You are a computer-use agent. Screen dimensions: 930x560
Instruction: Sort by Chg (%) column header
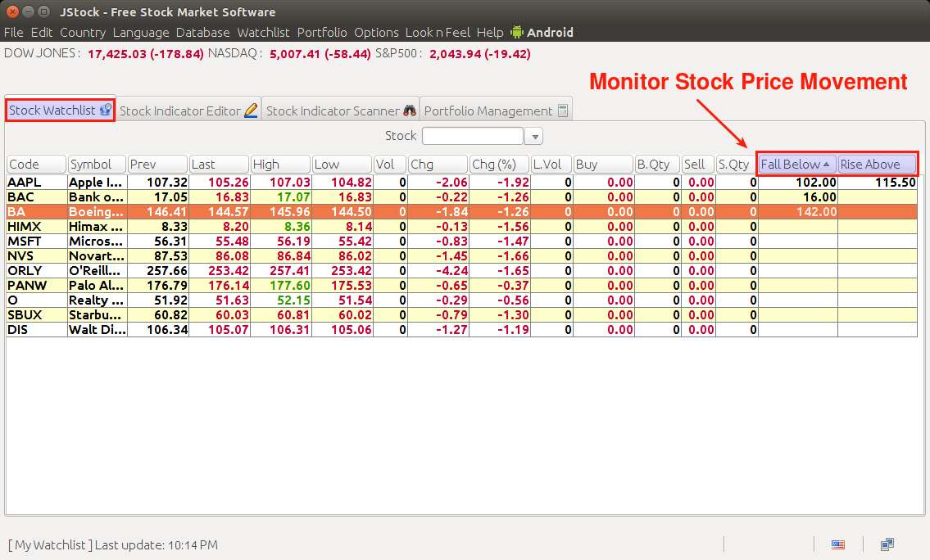click(499, 164)
